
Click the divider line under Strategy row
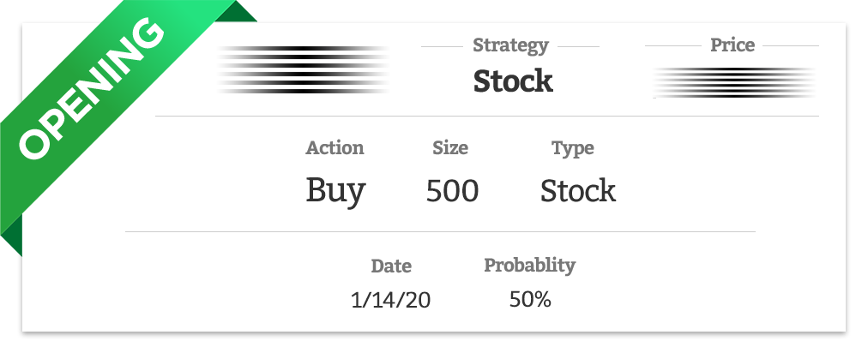pos(486,117)
